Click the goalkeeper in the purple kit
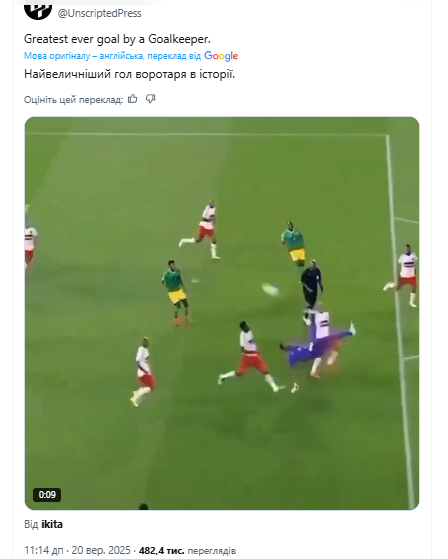This screenshot has height=560, width=448. [314, 346]
